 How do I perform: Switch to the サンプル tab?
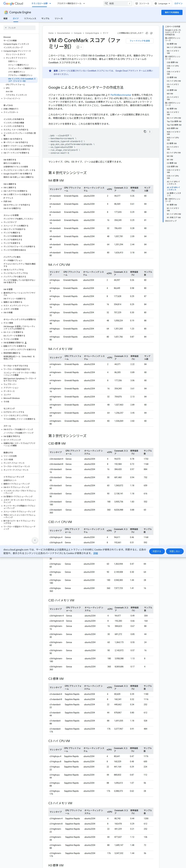point(45,19)
